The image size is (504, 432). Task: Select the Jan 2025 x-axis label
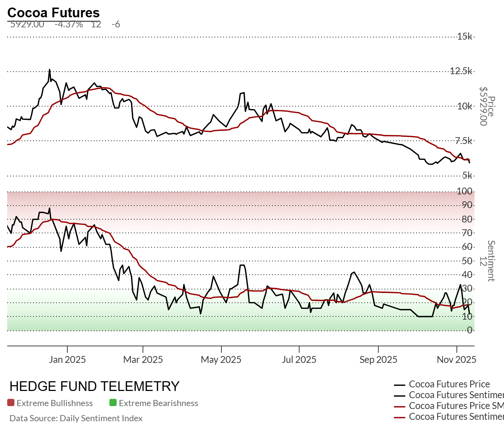tap(67, 360)
